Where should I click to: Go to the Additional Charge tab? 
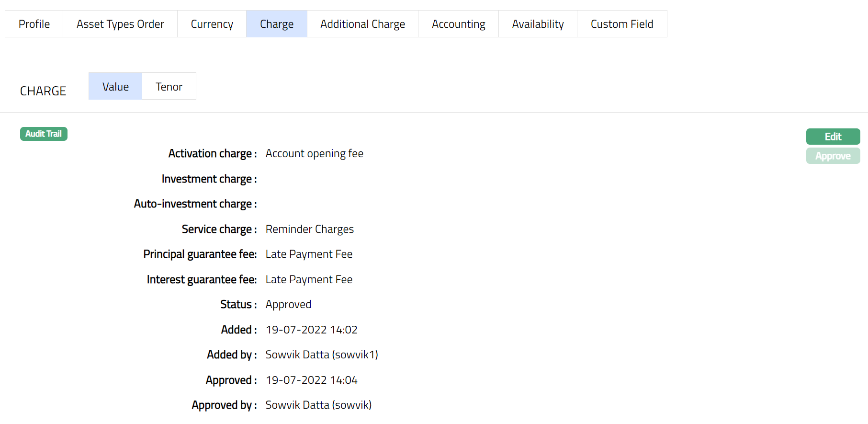tap(362, 24)
